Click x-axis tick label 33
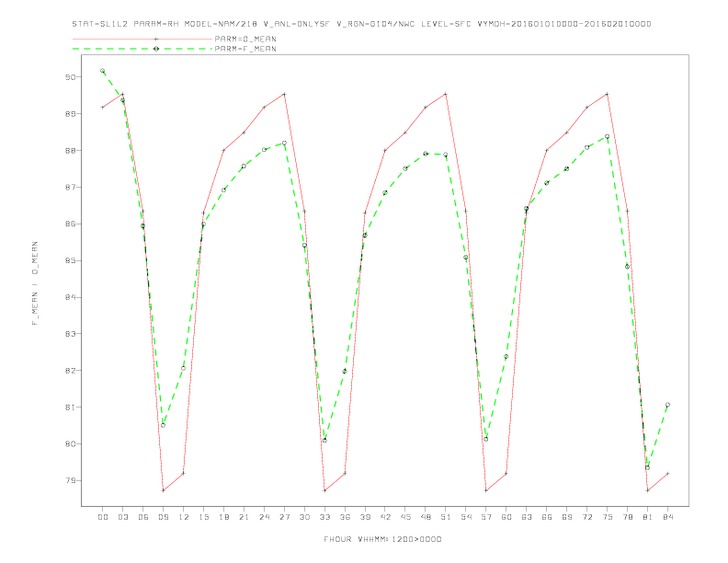This screenshot has width=728, height=563. pos(324,517)
